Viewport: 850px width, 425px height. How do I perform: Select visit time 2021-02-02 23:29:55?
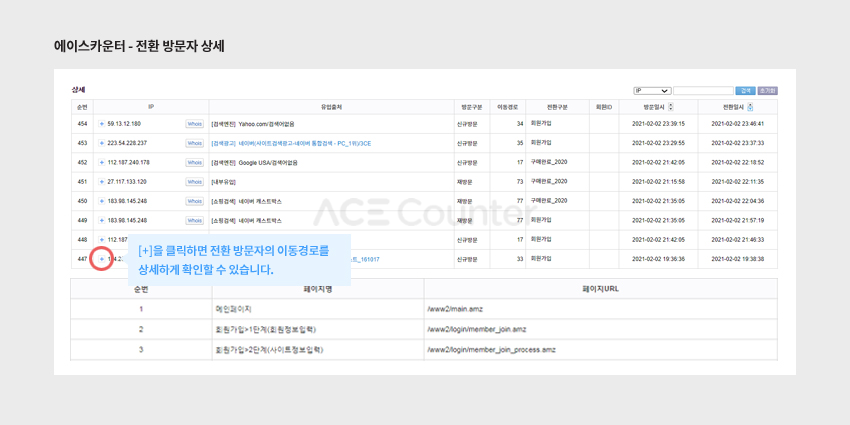pos(658,143)
